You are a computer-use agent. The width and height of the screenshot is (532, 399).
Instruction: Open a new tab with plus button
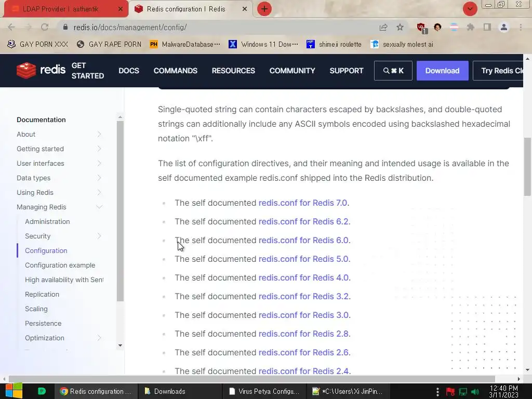click(x=264, y=9)
